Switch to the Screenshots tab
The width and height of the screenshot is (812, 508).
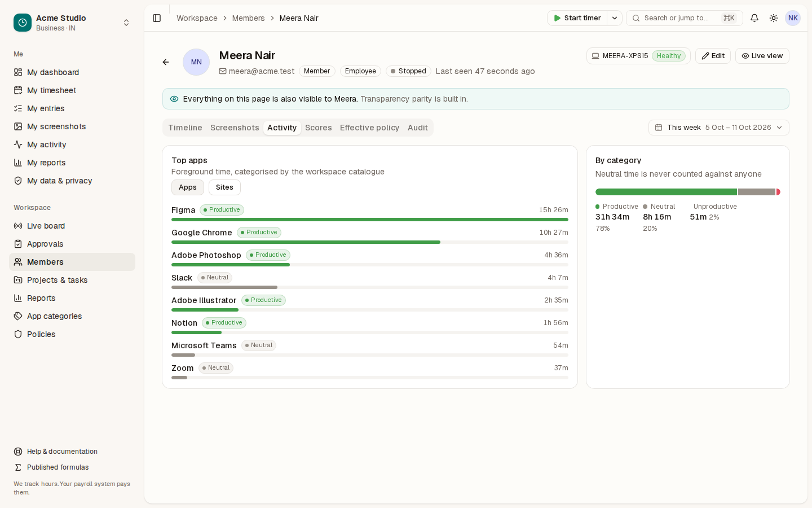coord(235,128)
